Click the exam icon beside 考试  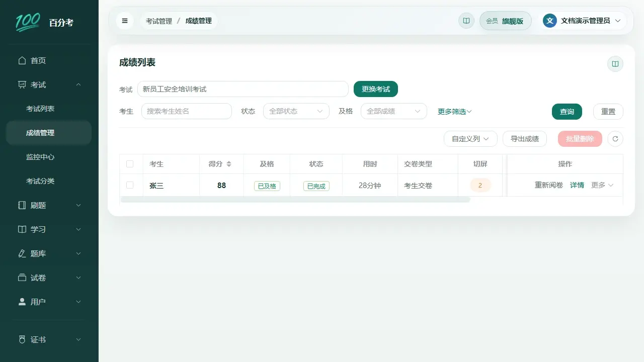point(22,84)
